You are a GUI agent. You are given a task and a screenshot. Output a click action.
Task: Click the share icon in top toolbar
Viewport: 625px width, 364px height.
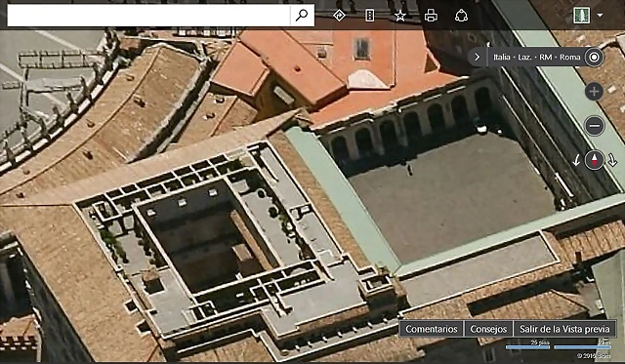(461, 16)
